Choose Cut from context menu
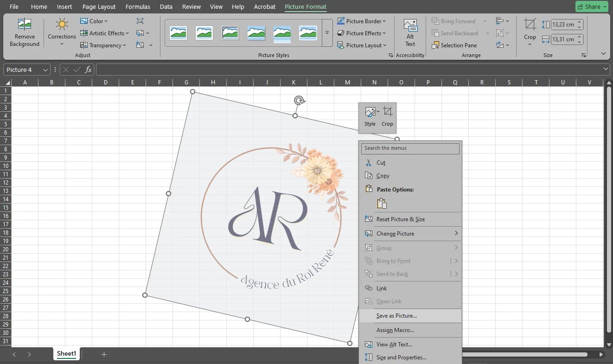Viewport: 613px width, 364px height. point(410,162)
